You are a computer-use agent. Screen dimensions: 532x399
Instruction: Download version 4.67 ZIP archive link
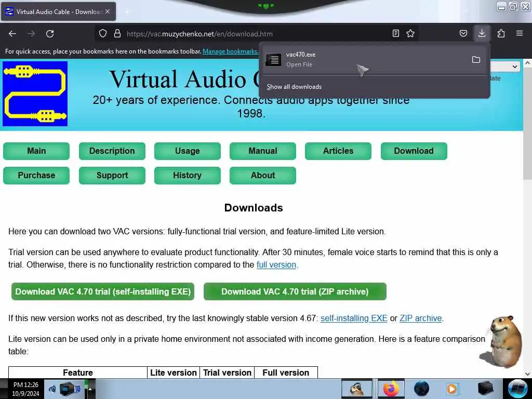pyautogui.click(x=421, y=318)
